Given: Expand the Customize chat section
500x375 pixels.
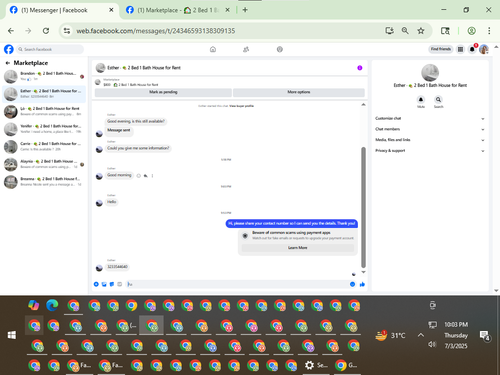Looking at the screenshot, I should point(429,118).
